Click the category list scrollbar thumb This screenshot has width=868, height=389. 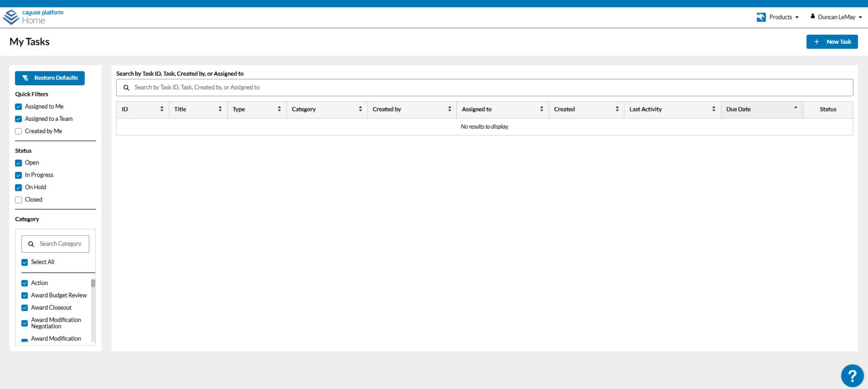(x=93, y=283)
